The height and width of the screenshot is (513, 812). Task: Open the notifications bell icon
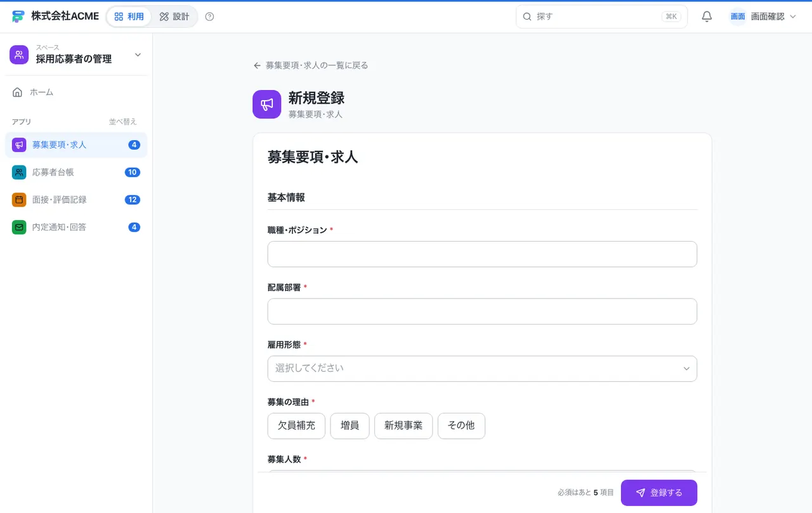(707, 16)
